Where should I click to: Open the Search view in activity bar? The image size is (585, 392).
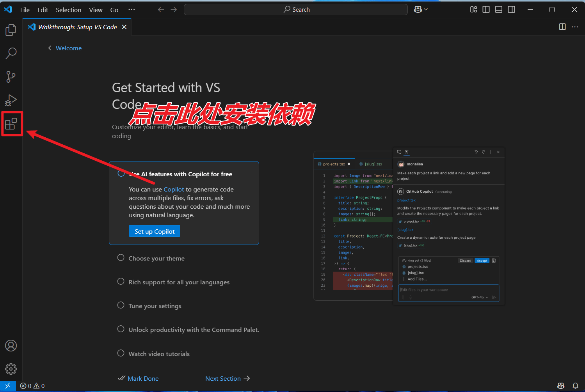point(11,53)
